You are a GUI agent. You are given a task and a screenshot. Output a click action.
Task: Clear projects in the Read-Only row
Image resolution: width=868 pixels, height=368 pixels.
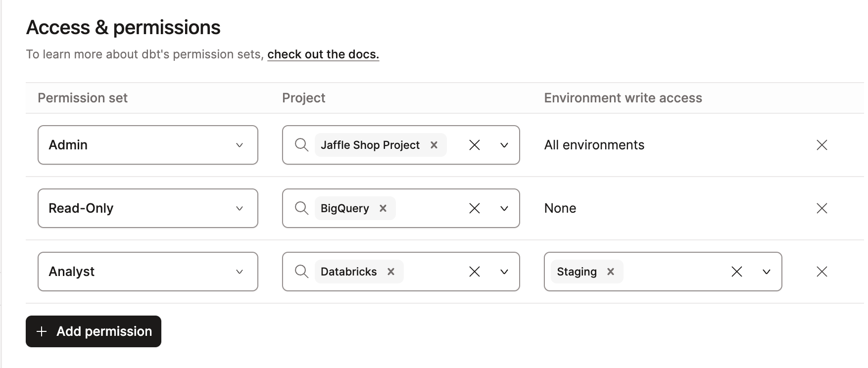pos(475,208)
